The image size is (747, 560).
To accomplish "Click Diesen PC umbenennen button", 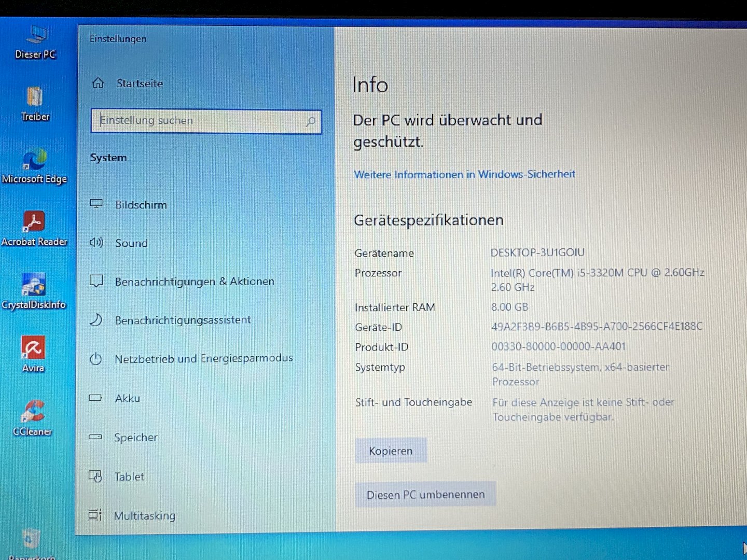I will tap(425, 495).
